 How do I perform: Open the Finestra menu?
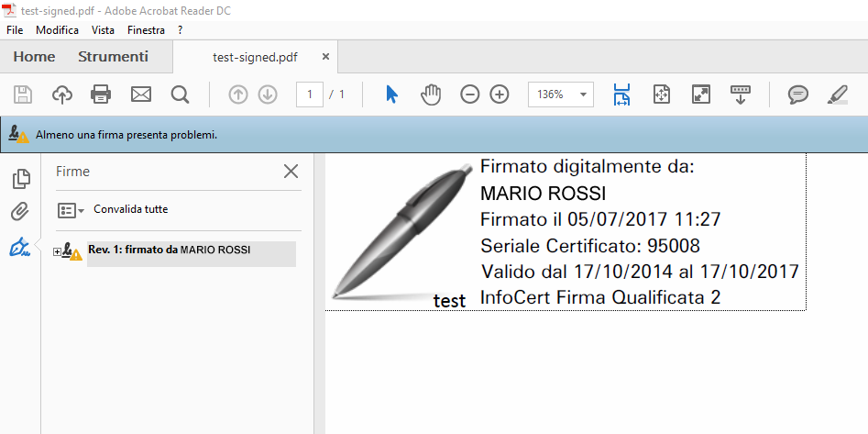tap(146, 30)
